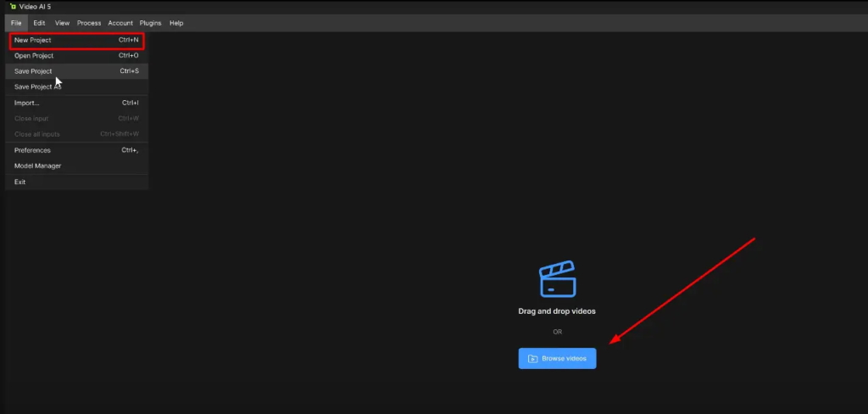Open the Edit menu
This screenshot has width=868, height=414.
[x=39, y=23]
